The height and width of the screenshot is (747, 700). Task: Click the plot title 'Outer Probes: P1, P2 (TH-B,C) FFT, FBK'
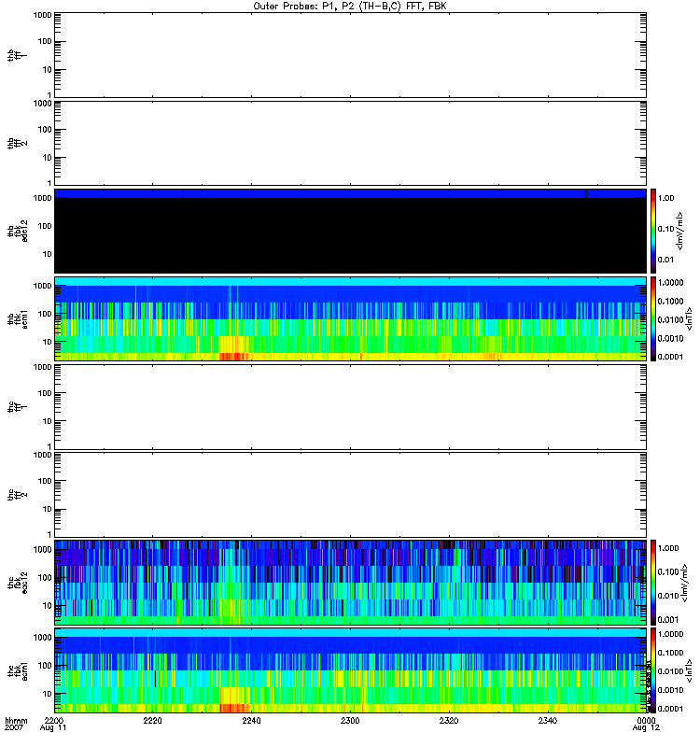(x=350, y=7)
